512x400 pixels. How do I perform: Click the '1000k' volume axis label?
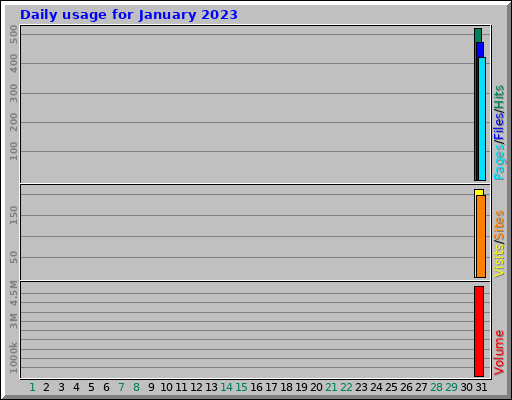(x=14, y=358)
